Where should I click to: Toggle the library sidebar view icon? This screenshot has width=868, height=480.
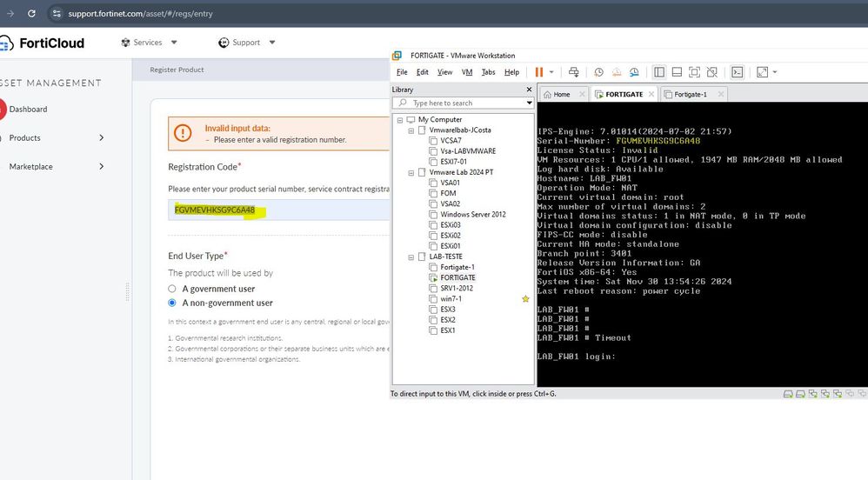[x=658, y=72]
